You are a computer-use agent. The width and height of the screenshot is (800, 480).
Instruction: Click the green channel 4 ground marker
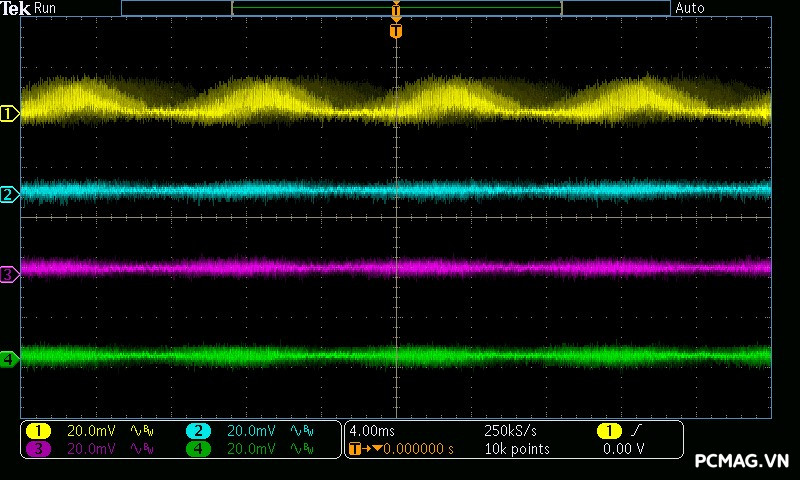click(x=9, y=358)
